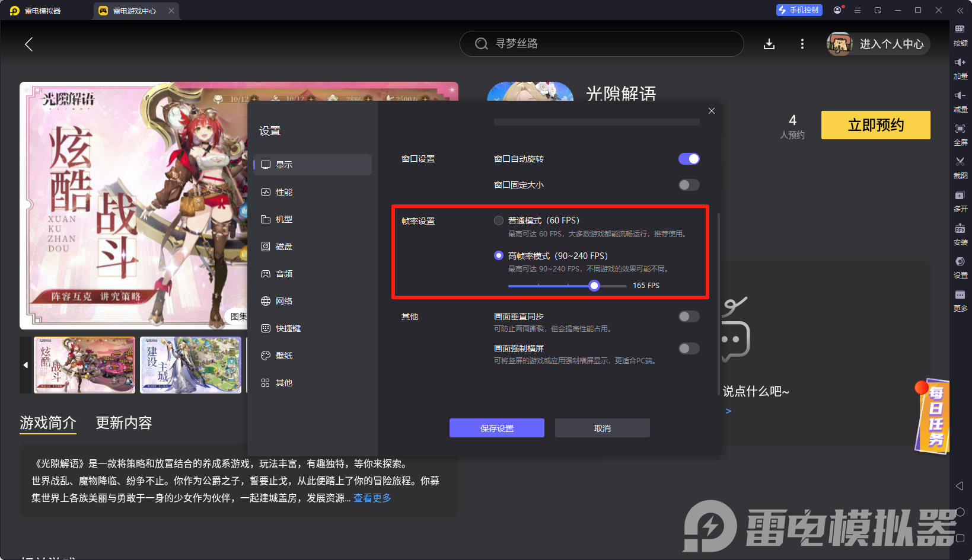Click the 手机控制 phone control button
This screenshot has width=972, height=560.
pyautogui.click(x=799, y=10)
